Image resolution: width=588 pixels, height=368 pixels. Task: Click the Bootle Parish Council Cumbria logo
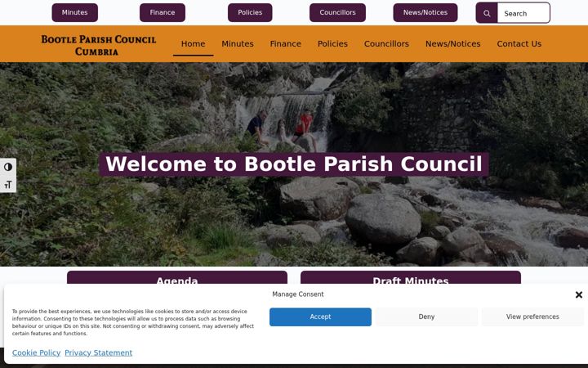coord(98,45)
